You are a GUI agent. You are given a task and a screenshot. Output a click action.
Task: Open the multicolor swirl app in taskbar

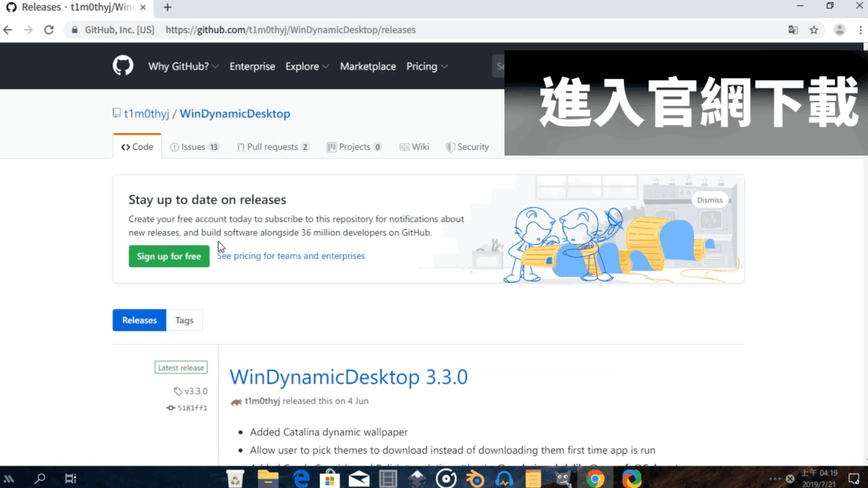[632, 478]
